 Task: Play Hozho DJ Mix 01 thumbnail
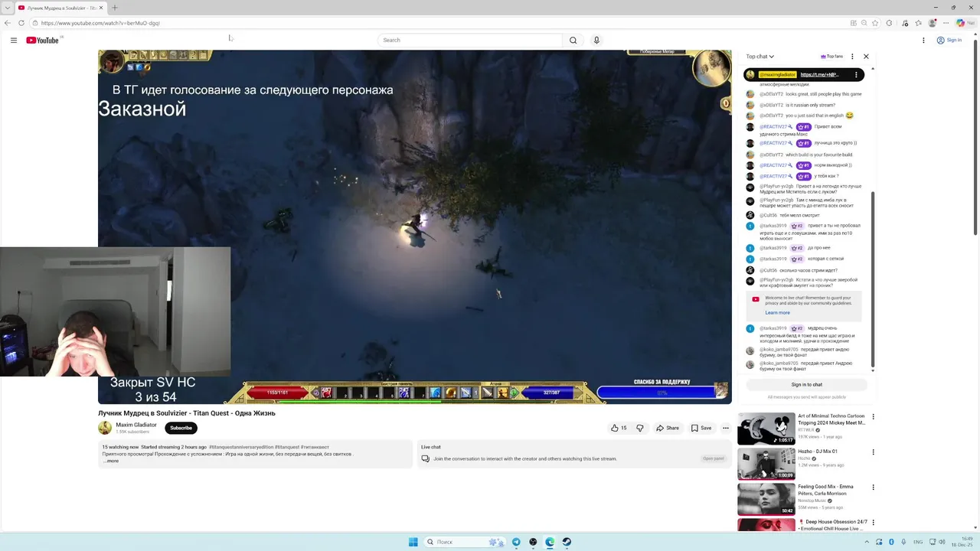[766, 465]
